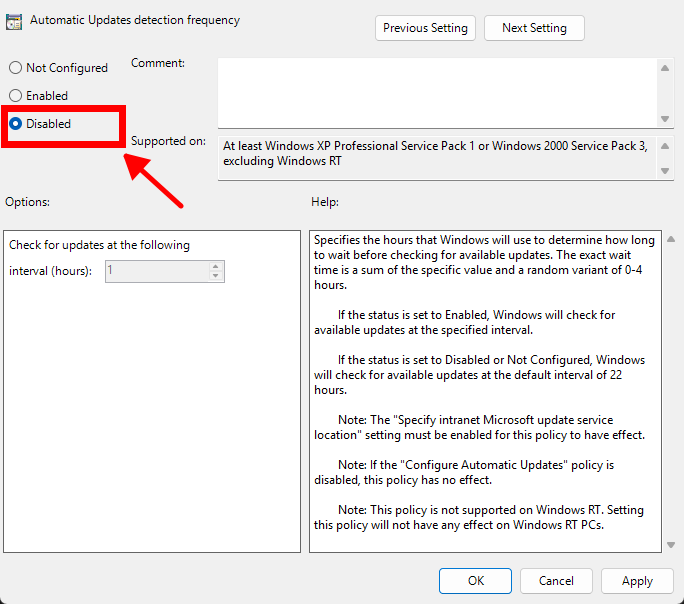This screenshot has width=684, height=604.
Task: Apply the policy setting
Action: click(x=637, y=581)
